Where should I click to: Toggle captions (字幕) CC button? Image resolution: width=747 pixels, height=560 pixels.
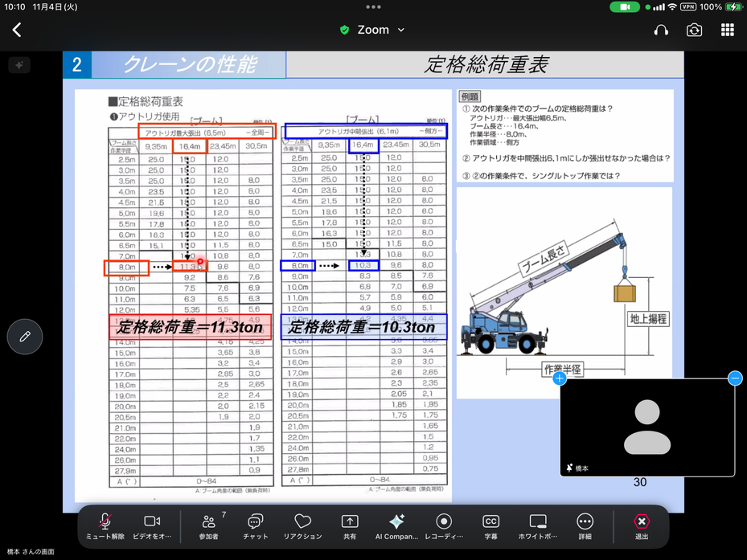(490, 525)
